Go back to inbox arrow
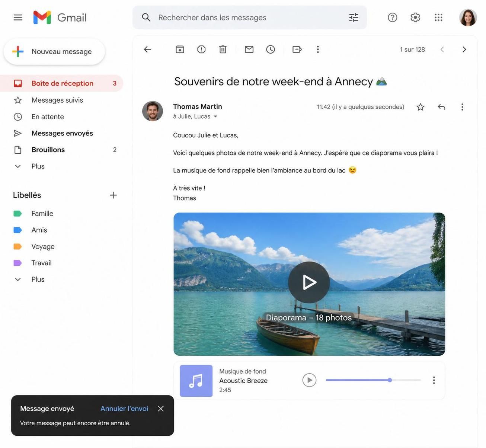 [147, 49]
